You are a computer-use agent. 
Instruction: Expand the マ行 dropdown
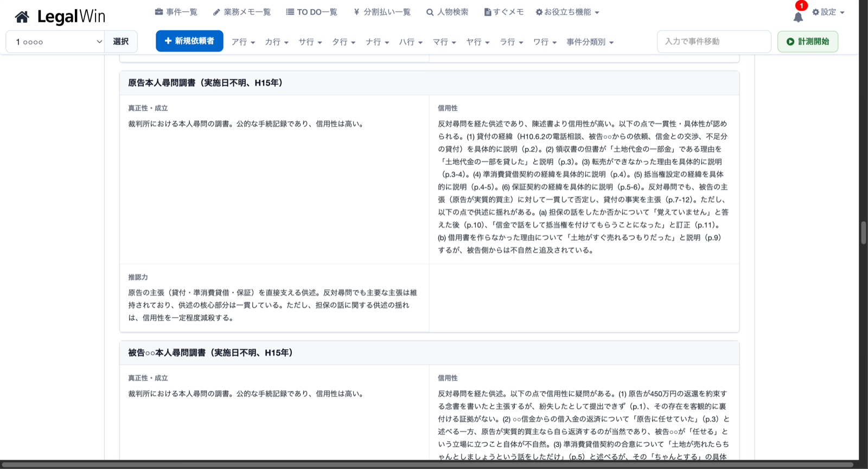pyautogui.click(x=445, y=42)
